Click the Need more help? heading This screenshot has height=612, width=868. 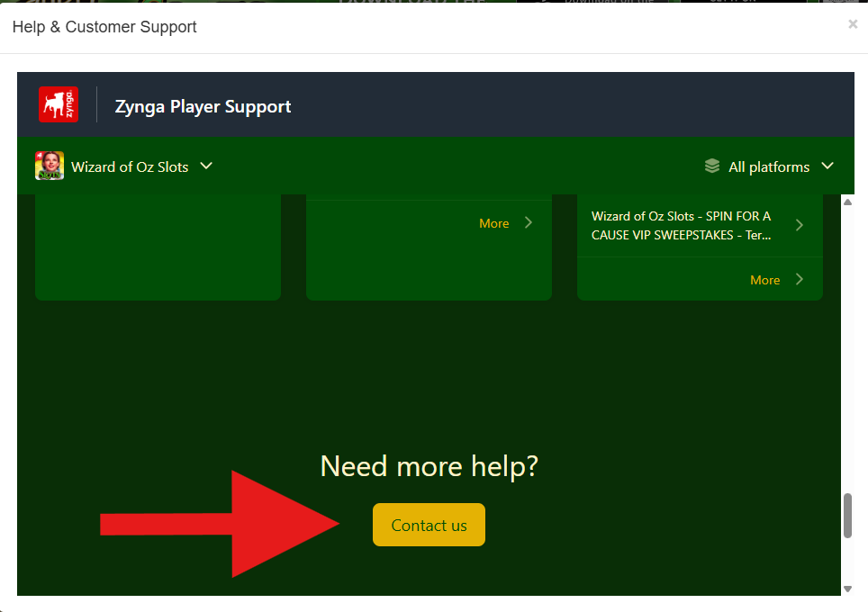point(429,466)
